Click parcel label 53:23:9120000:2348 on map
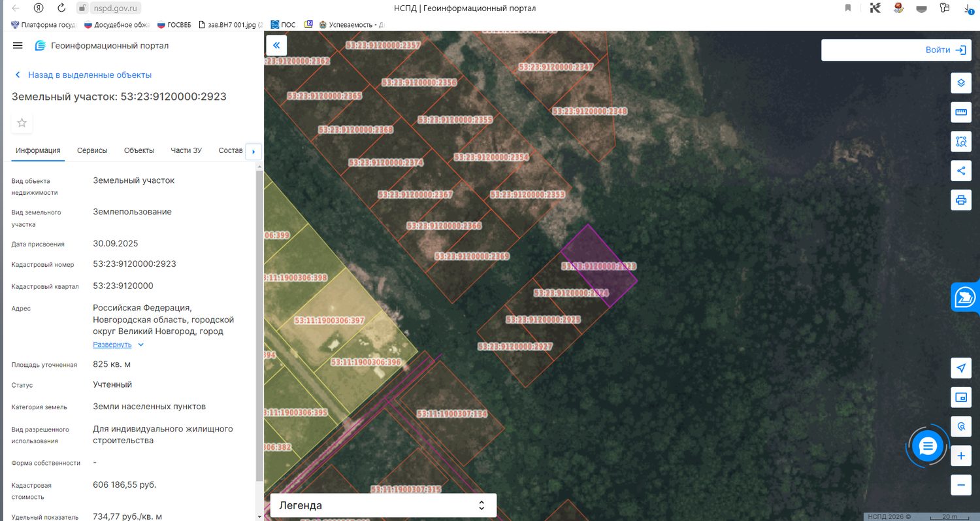Screen dimensions: 980x521 (x=589, y=111)
